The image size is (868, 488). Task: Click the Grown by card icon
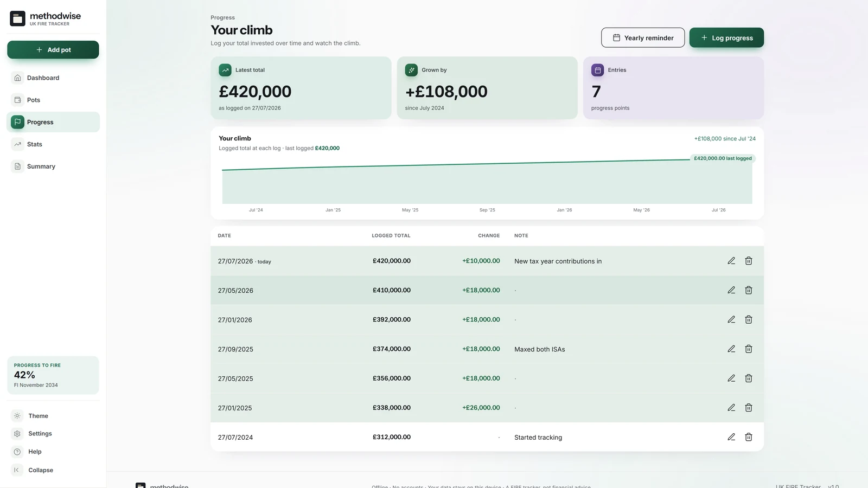[411, 70]
